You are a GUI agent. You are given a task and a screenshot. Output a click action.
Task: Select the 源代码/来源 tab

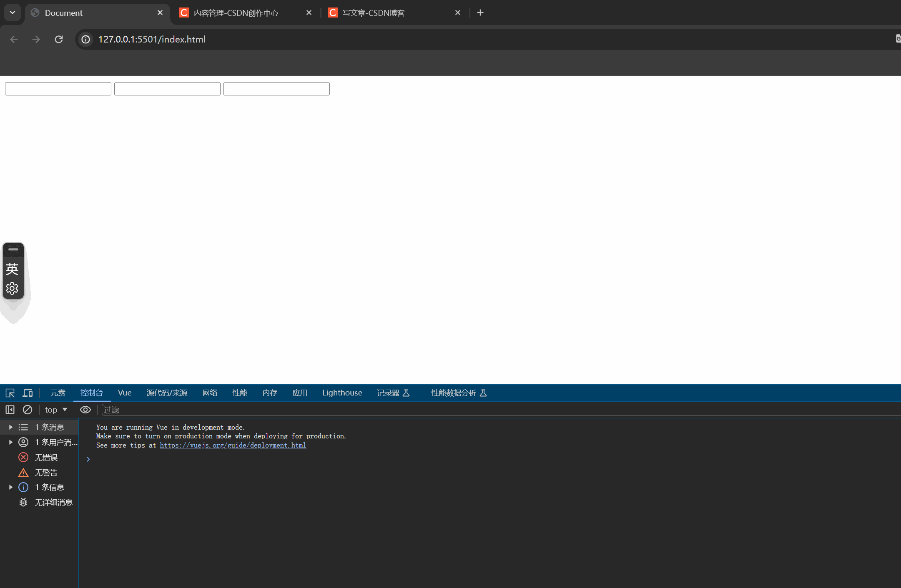pyautogui.click(x=168, y=393)
